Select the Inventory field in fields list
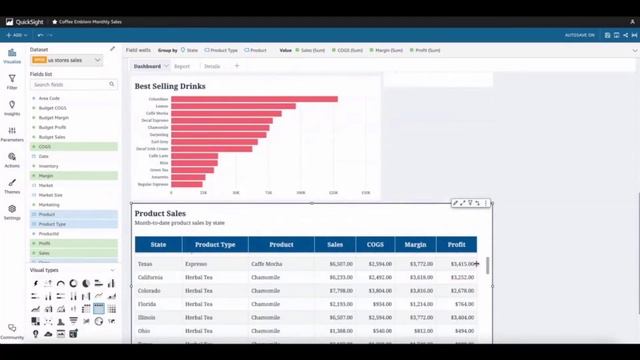Screen dimensions: 640x360 click(48, 166)
